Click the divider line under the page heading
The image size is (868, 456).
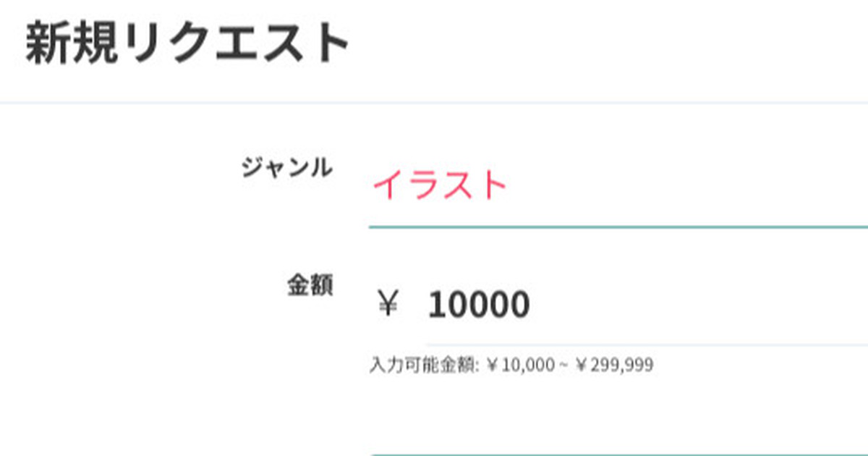point(434,104)
